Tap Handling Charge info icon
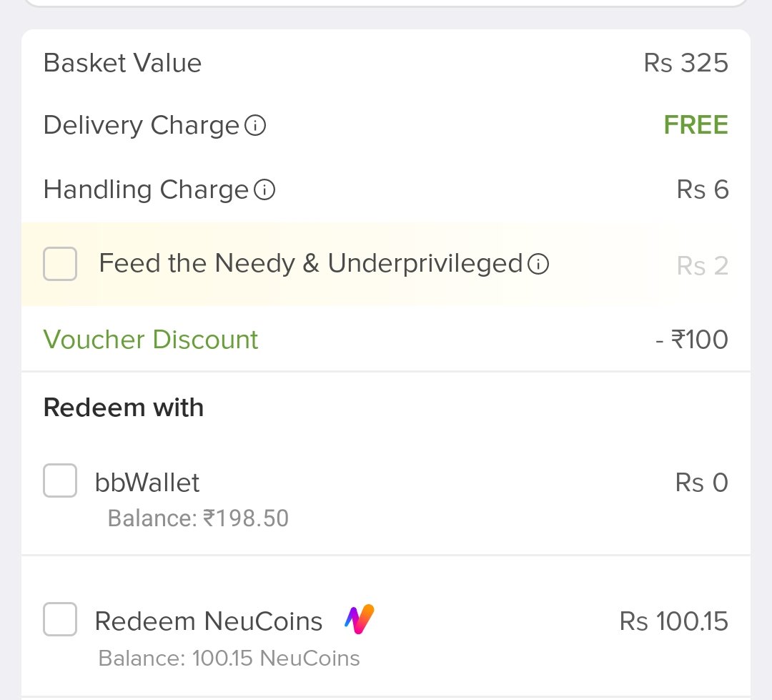 264,189
